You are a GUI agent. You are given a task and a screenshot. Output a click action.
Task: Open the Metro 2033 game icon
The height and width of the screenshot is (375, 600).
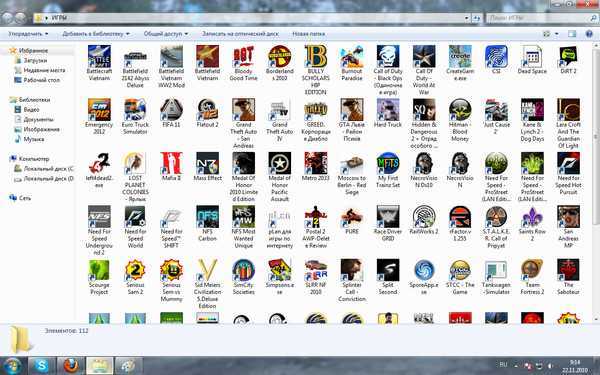(x=316, y=163)
